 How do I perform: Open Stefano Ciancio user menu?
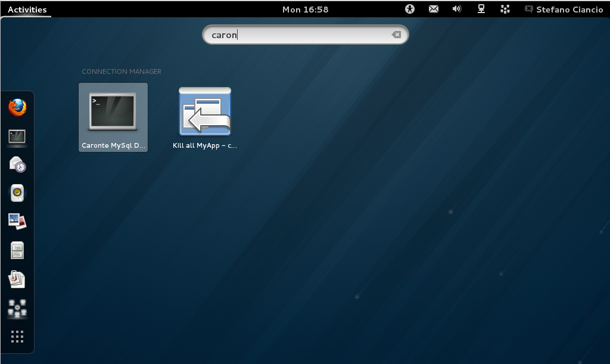(x=564, y=10)
